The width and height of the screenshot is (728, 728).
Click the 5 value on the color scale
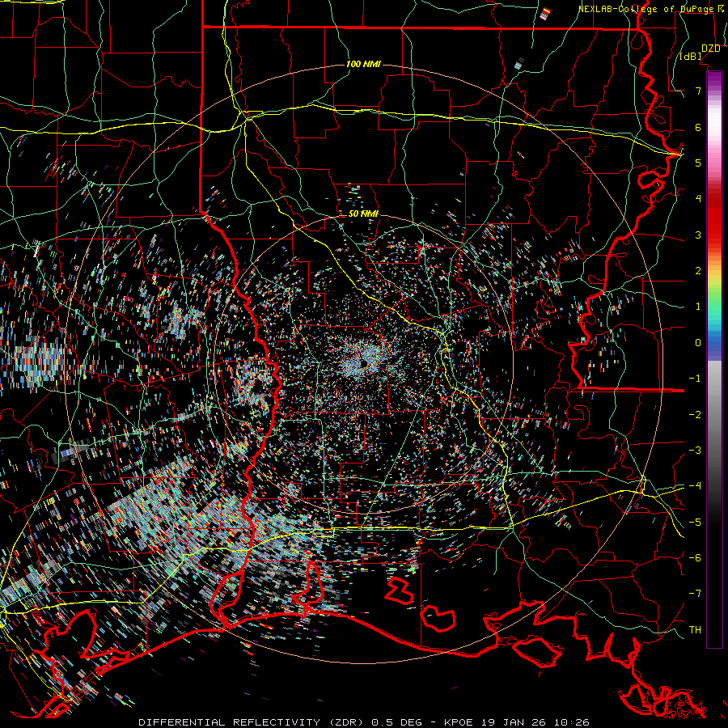tap(698, 163)
